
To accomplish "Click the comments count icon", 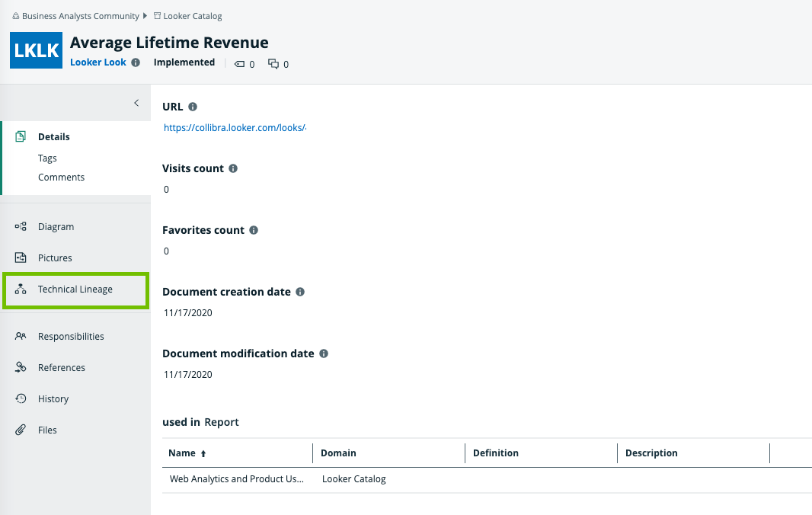I will pyautogui.click(x=273, y=64).
